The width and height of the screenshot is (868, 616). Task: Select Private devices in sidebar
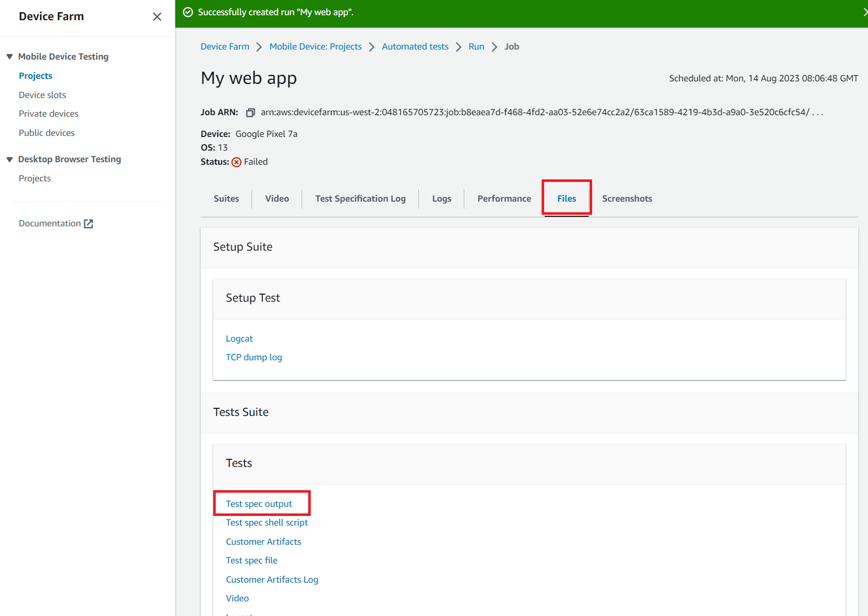(49, 114)
